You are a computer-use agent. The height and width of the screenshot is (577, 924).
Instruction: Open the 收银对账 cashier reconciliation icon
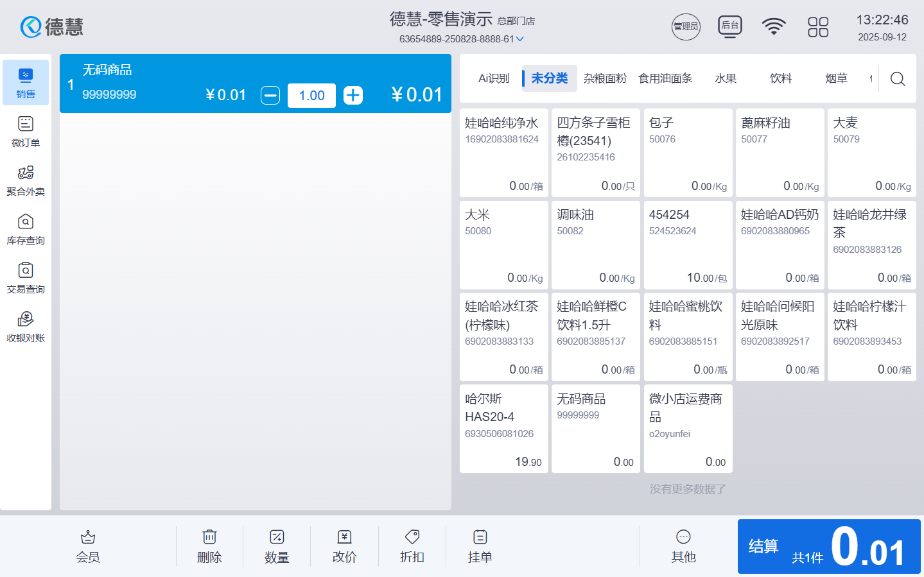(x=26, y=327)
